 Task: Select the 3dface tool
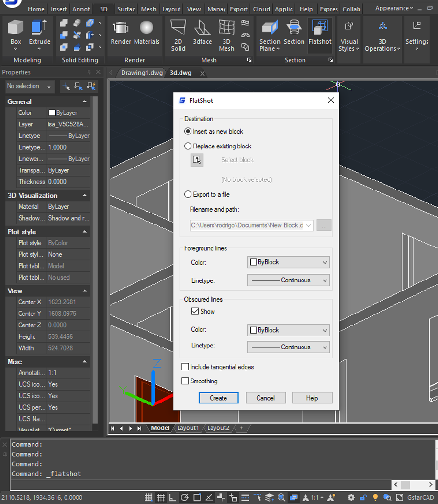[x=202, y=27]
